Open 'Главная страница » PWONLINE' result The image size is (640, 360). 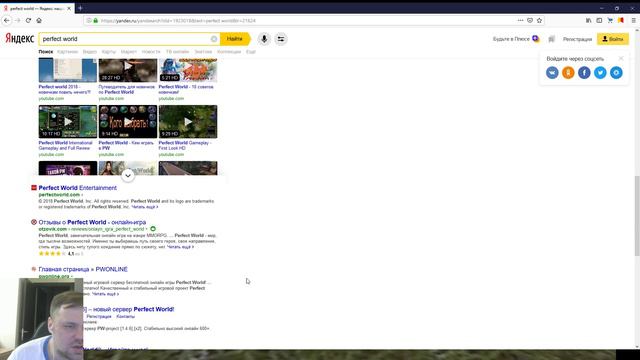tap(83, 269)
